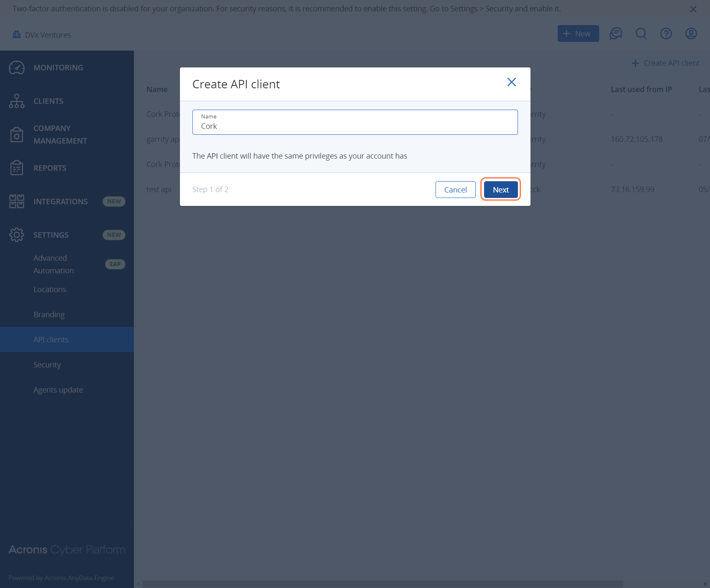Click the plus icon beside Create API client
710x588 pixels.
pos(635,63)
